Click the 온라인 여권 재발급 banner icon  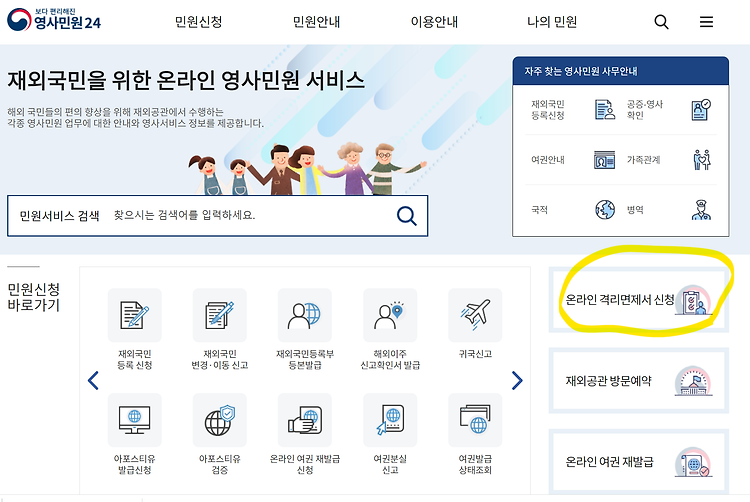pos(693,462)
